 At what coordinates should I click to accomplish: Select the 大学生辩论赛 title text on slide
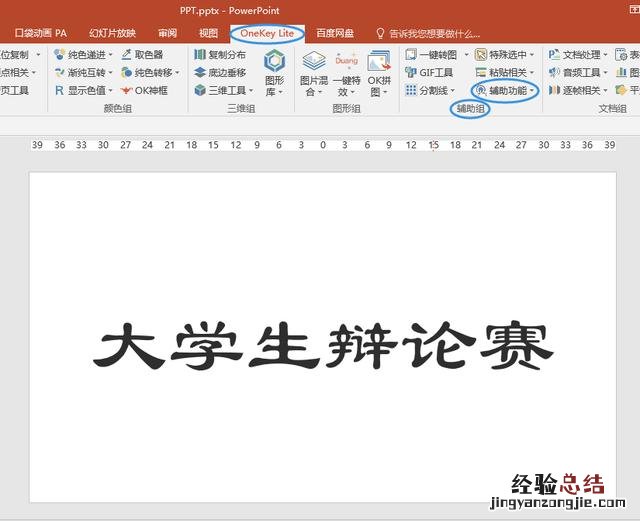coord(323,347)
